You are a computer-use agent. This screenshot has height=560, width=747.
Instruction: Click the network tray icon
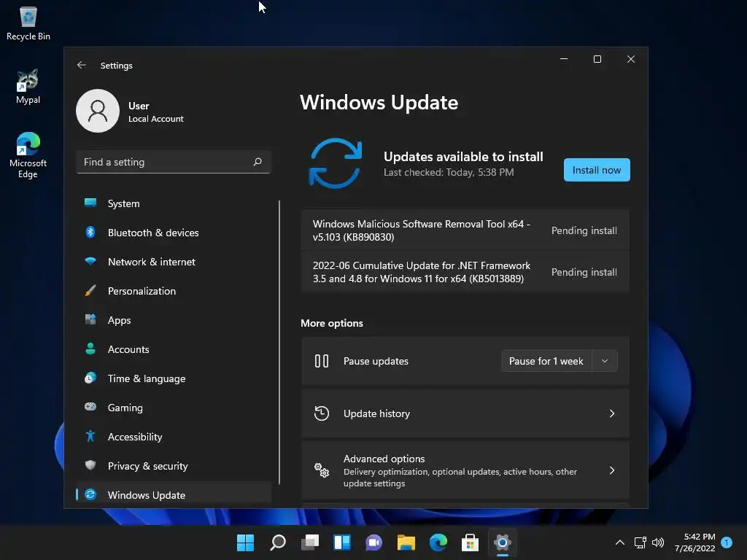(640, 542)
